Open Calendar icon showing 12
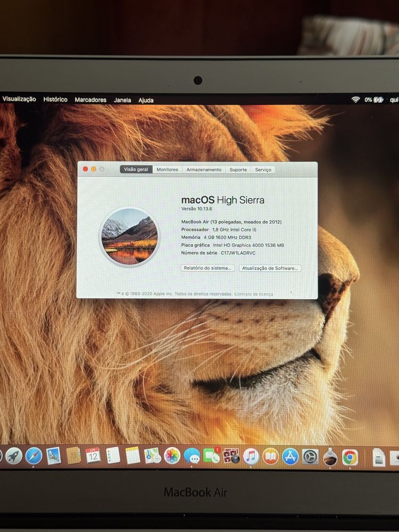Screen dimensions: 399x532 pyautogui.click(x=93, y=455)
